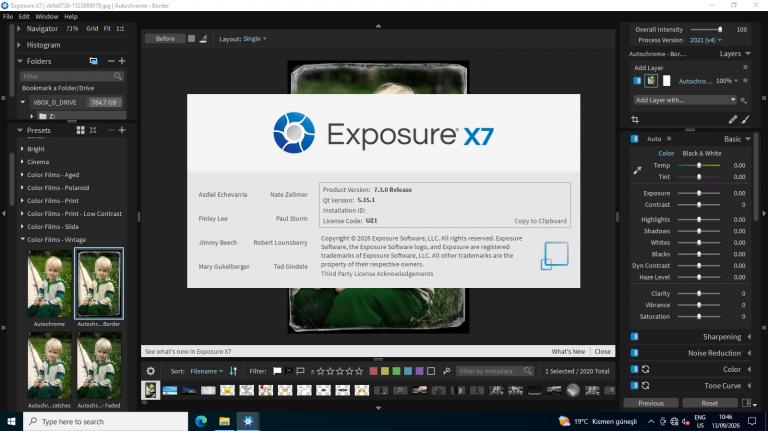Collapse the Folders panel

pyautogui.click(x=20, y=61)
